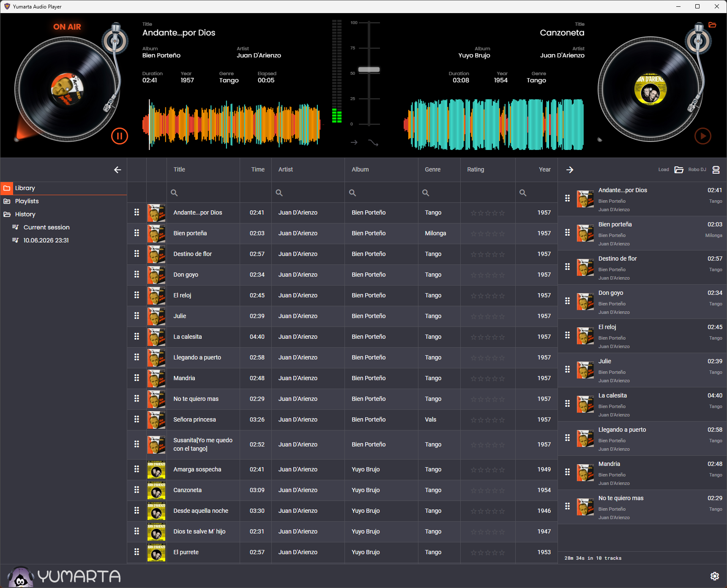Click right arrow above the playlist panel

(570, 170)
